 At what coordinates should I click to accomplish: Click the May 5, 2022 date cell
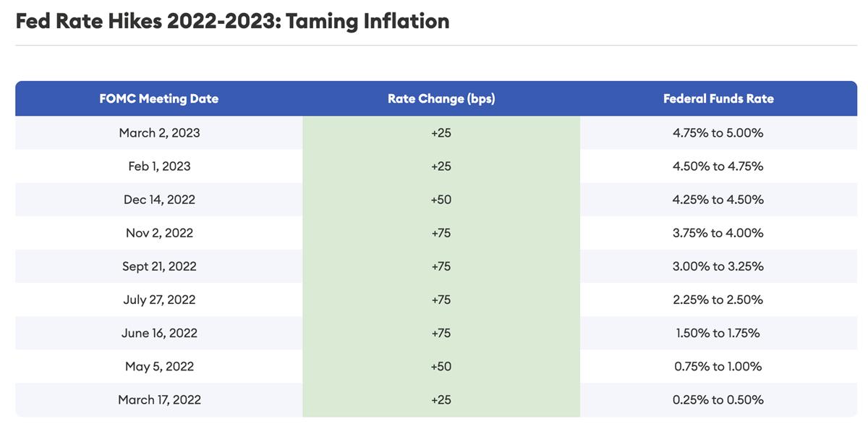point(159,366)
